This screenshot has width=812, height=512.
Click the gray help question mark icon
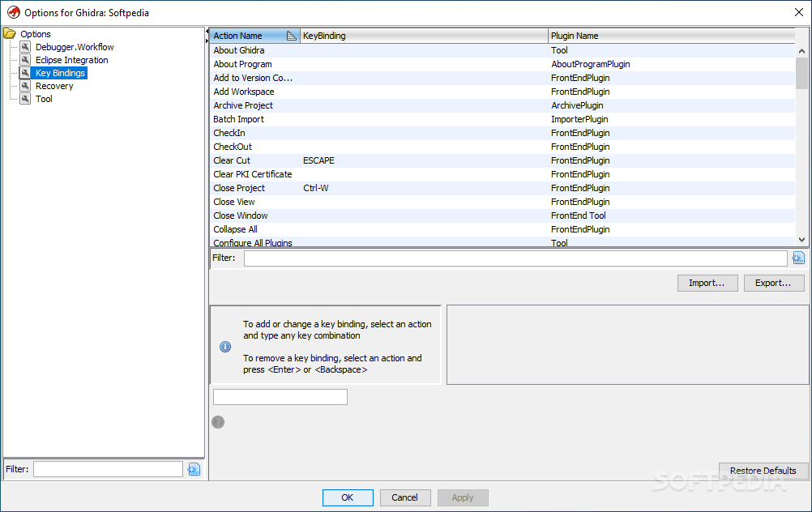pyautogui.click(x=218, y=422)
